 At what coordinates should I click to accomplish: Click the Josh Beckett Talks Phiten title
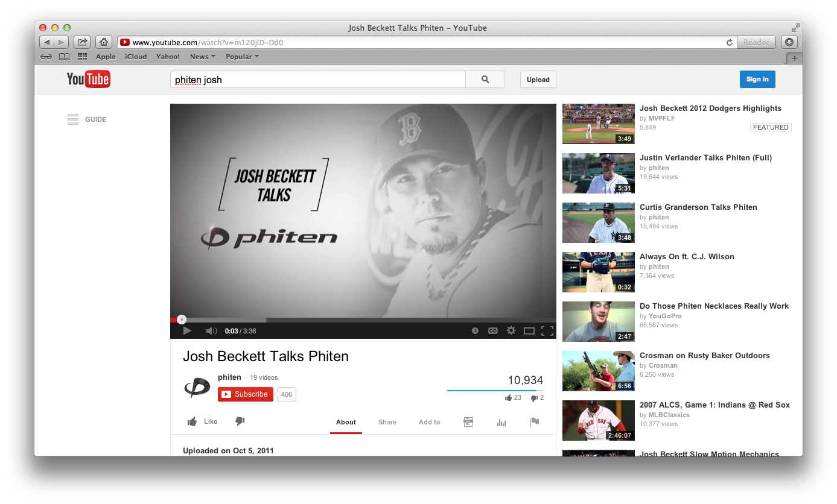pos(266,356)
